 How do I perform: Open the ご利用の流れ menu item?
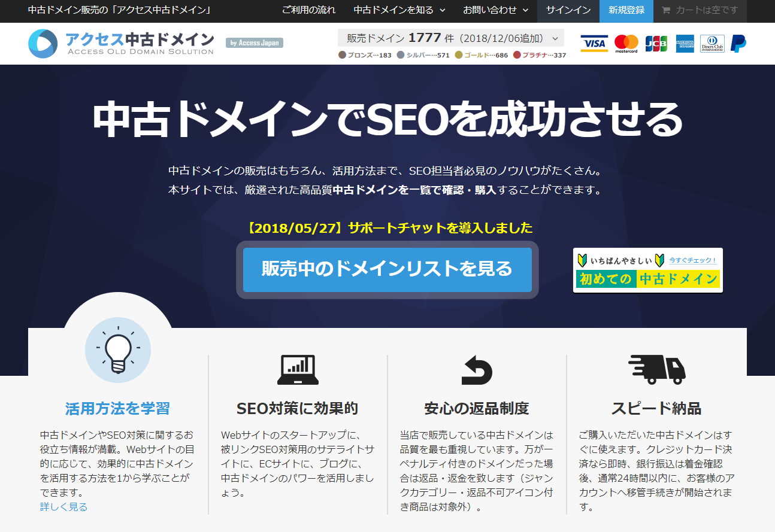tap(308, 11)
